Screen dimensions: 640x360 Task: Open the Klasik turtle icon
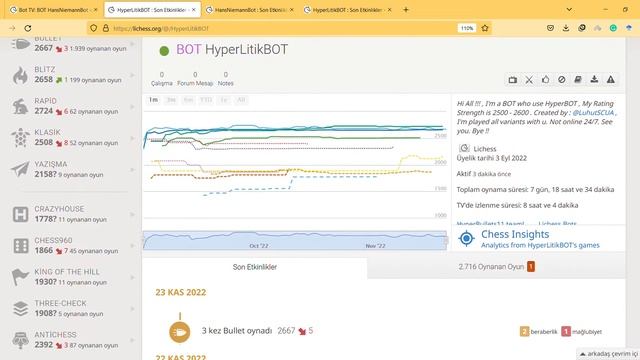click(x=20, y=138)
